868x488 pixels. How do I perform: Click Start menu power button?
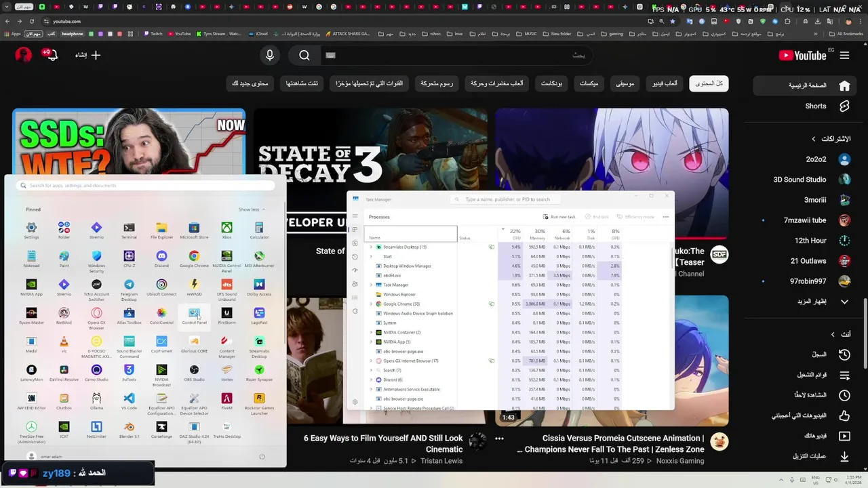[x=262, y=456]
